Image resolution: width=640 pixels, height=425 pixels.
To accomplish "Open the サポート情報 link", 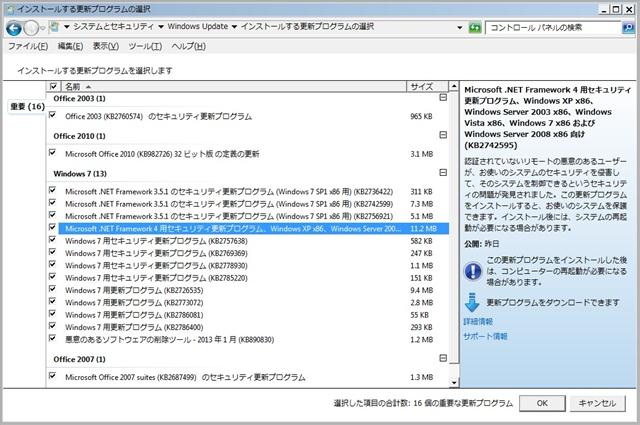I will (x=485, y=336).
